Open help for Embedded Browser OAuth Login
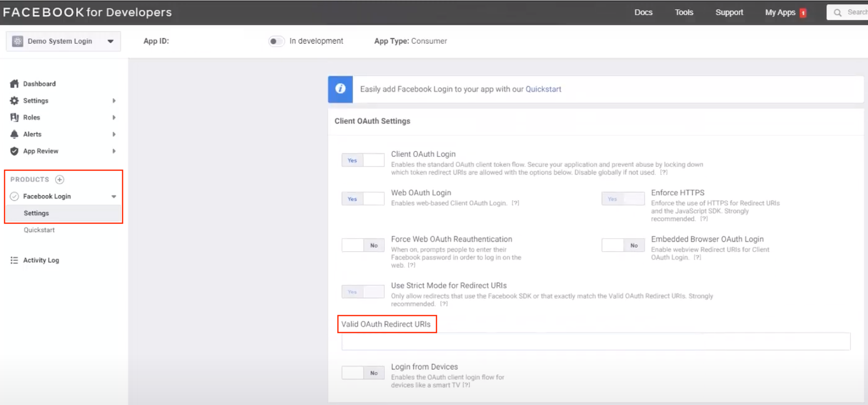Viewport: 868px width, 405px height. pos(697,257)
